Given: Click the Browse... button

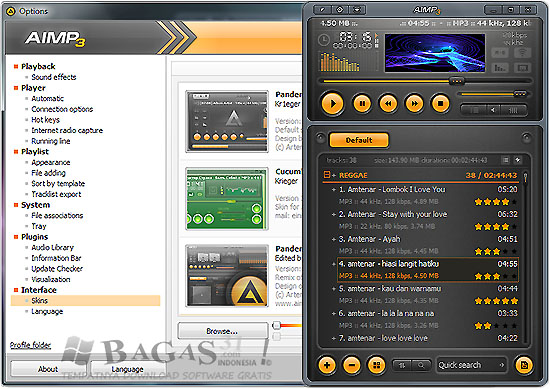Looking at the screenshot, I should click(222, 331).
